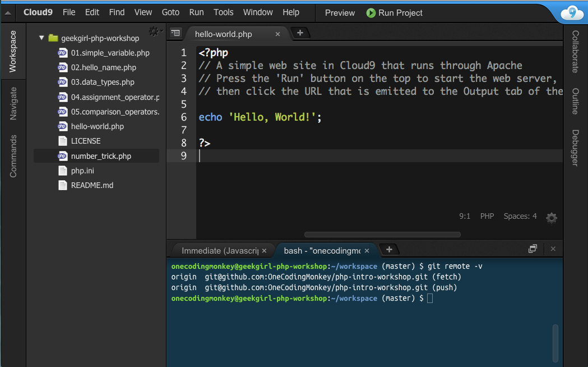
Task: Select 04.assignment_operator file in tree
Action: coord(115,97)
